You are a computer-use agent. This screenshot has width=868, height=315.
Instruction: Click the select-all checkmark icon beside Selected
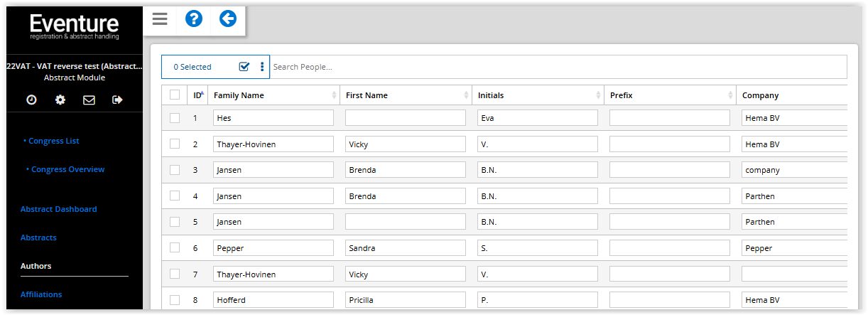(244, 67)
